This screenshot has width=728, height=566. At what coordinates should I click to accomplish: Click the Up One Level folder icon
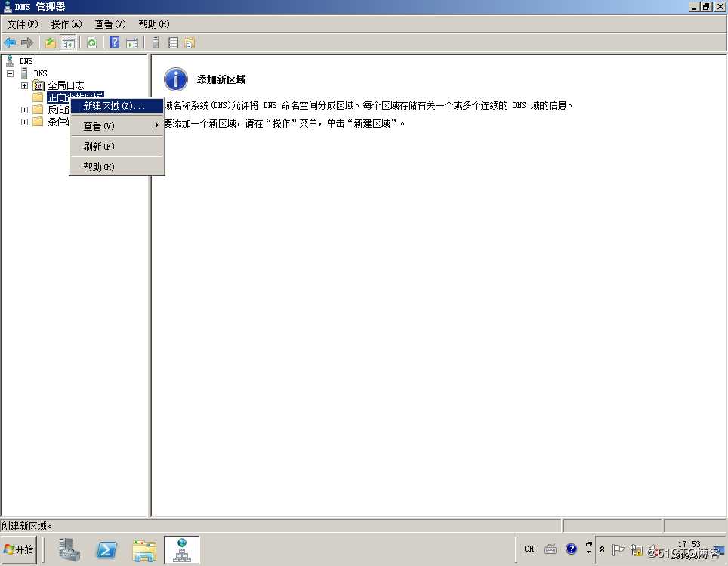(x=50, y=43)
